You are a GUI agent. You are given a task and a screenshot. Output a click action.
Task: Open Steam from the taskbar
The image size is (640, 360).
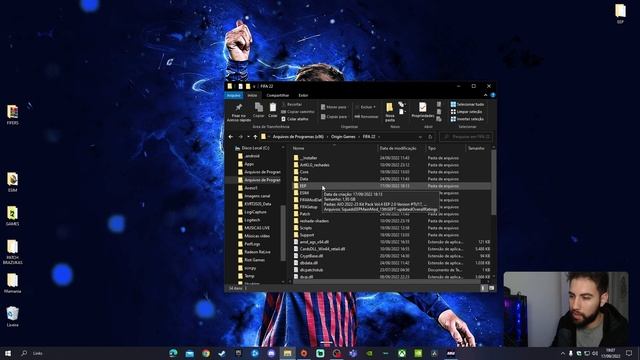pos(222,353)
